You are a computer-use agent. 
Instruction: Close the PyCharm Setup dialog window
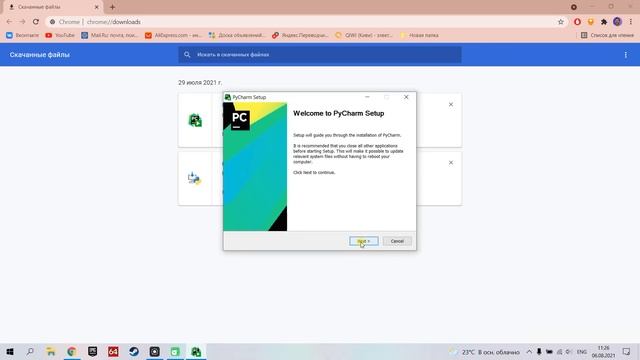406,97
